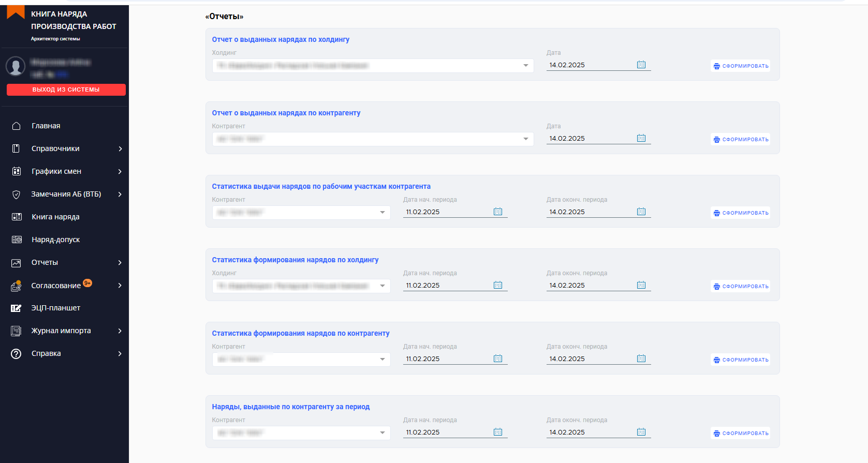Expand the Графики смен submenu chevron
This screenshot has height=463, width=868.
(120, 172)
